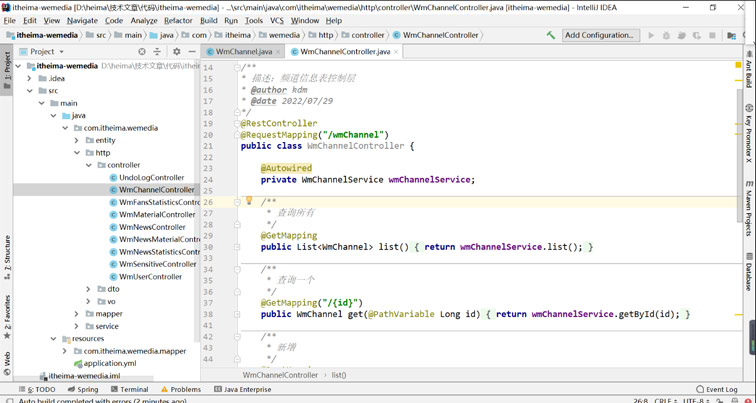
Task: Click the Run with Coverage icon
Action: 682,35
